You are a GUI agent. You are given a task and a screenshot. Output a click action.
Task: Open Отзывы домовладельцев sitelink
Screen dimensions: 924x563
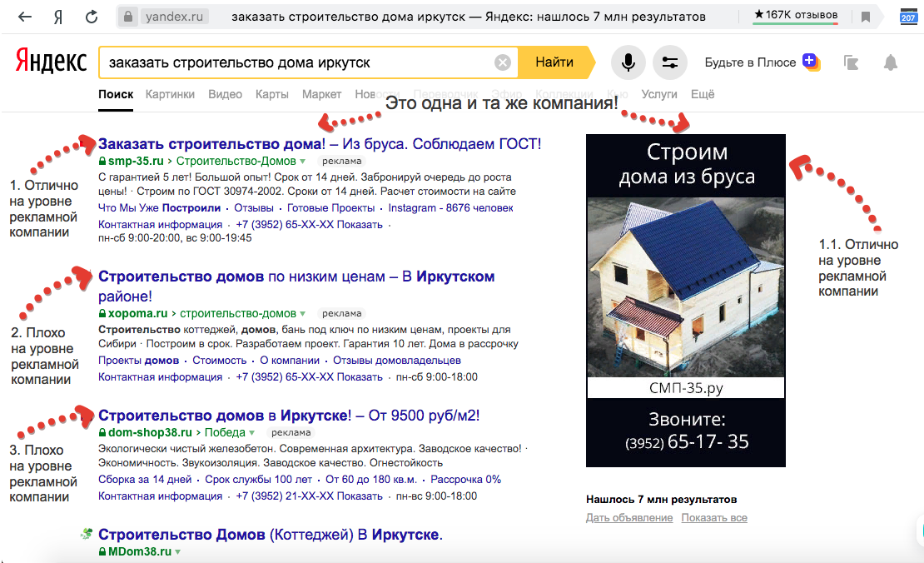[x=396, y=360]
